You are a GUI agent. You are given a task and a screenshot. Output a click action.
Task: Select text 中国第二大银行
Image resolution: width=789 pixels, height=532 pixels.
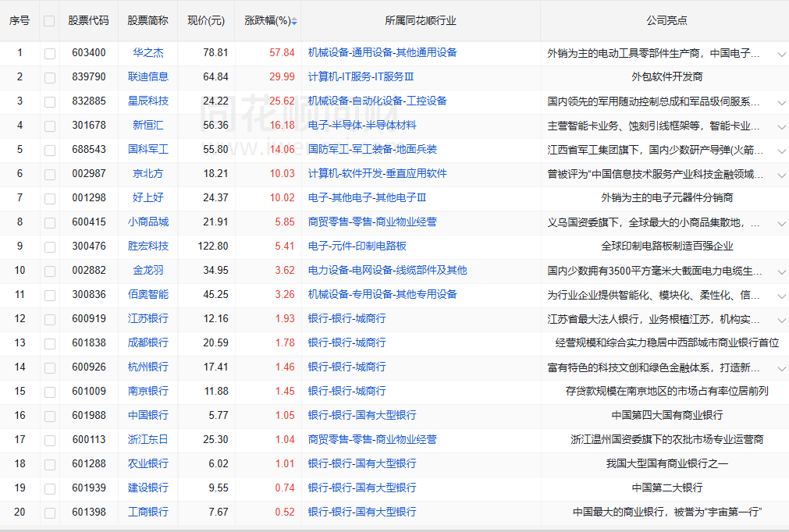(x=666, y=488)
